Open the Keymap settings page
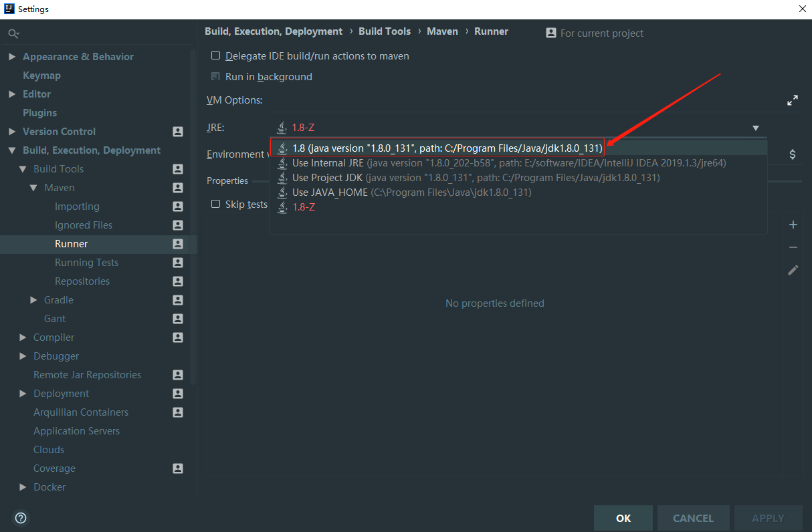Screen dimensions: 812x532 pyautogui.click(x=41, y=76)
